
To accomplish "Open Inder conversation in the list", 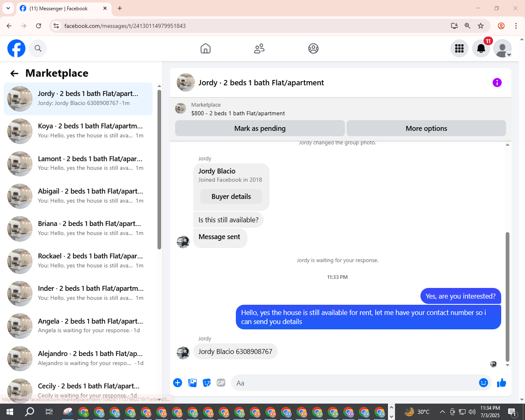I will coord(78,294).
